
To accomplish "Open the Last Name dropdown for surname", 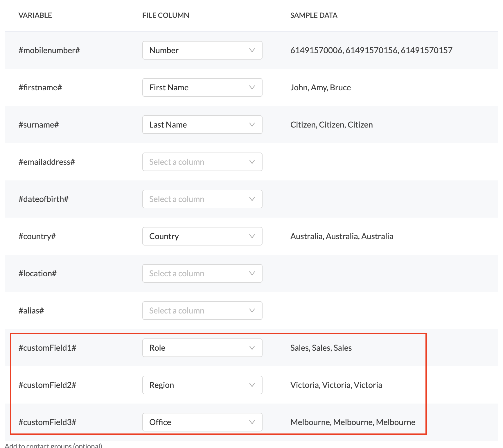I will point(202,125).
